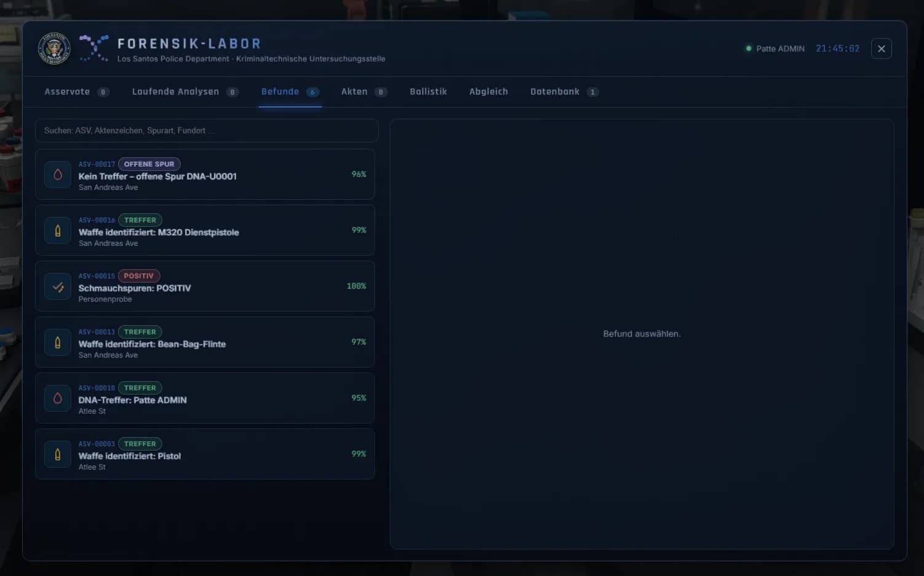Click the bullet icon for Pistol finding
Image resolution: width=924 pixels, height=576 pixels.
point(58,454)
